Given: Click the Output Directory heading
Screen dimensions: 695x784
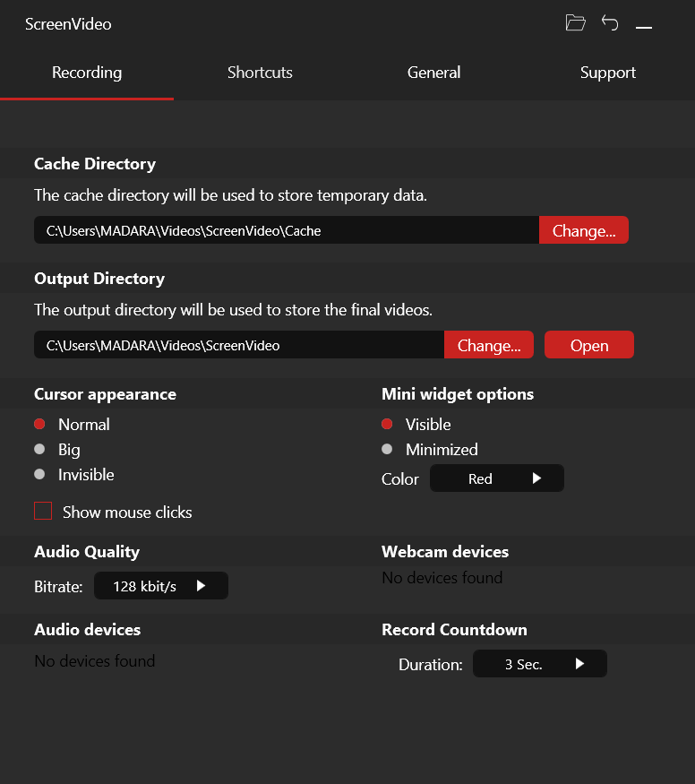Looking at the screenshot, I should coord(99,279).
